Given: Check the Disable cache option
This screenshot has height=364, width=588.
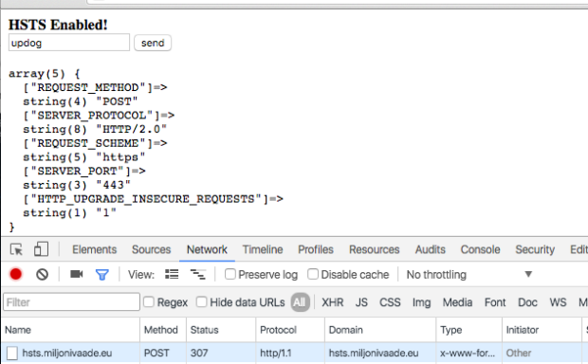Looking at the screenshot, I should click(x=313, y=274).
